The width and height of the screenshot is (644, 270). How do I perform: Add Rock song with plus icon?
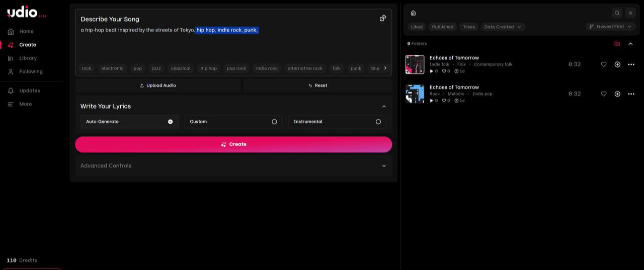pyautogui.click(x=617, y=94)
